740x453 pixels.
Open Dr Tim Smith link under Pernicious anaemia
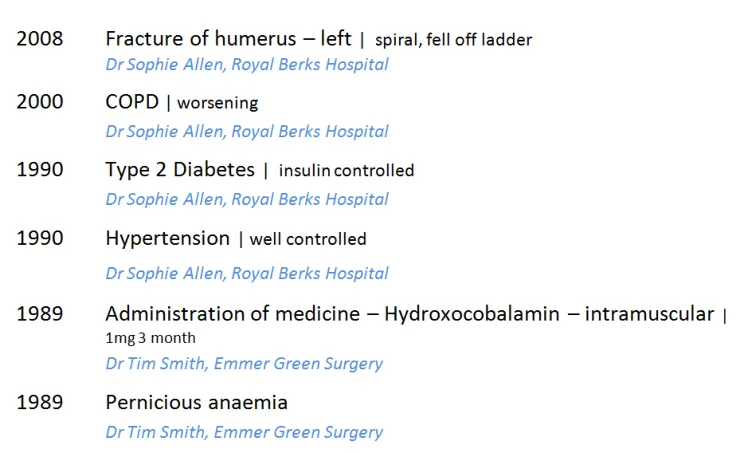(x=244, y=432)
